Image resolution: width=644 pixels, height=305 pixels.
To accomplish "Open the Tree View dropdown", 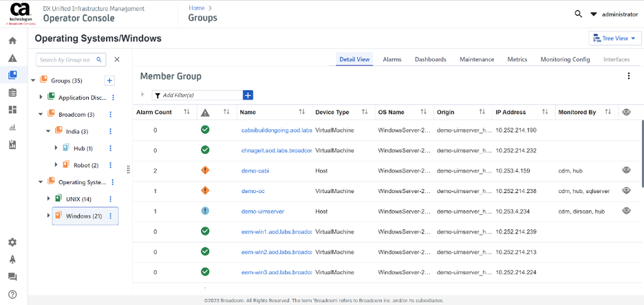I will click(x=615, y=38).
